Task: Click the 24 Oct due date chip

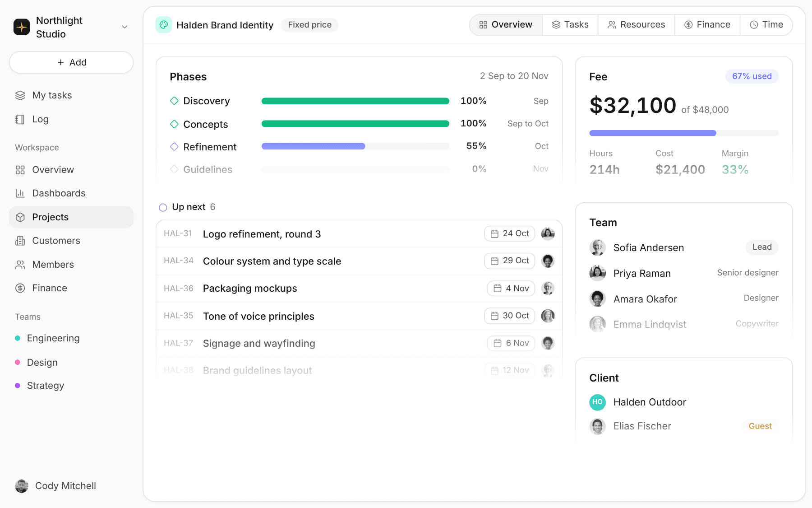Action: 510,234
